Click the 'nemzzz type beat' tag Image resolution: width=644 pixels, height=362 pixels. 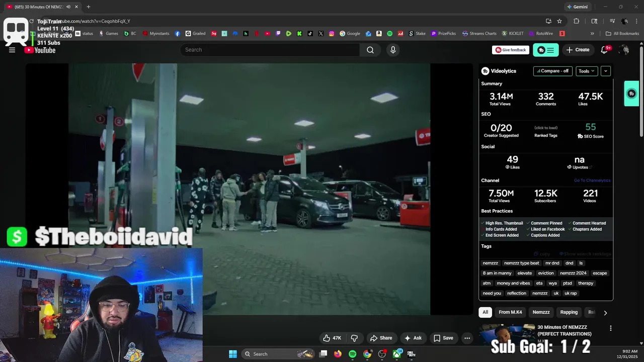pyautogui.click(x=521, y=263)
